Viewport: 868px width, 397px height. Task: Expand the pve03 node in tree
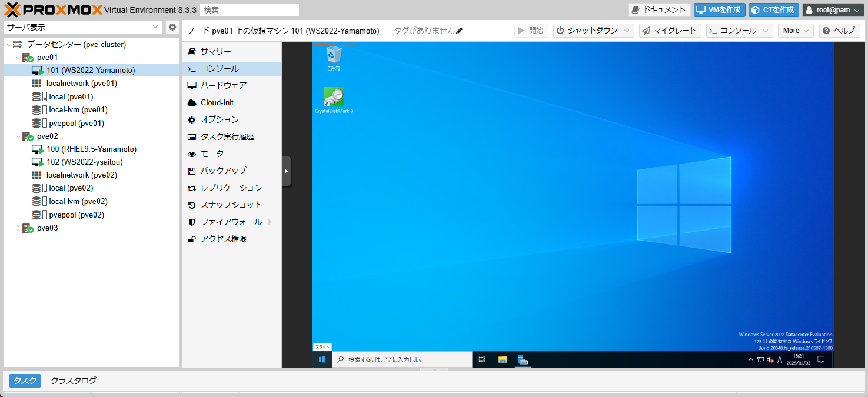18,228
